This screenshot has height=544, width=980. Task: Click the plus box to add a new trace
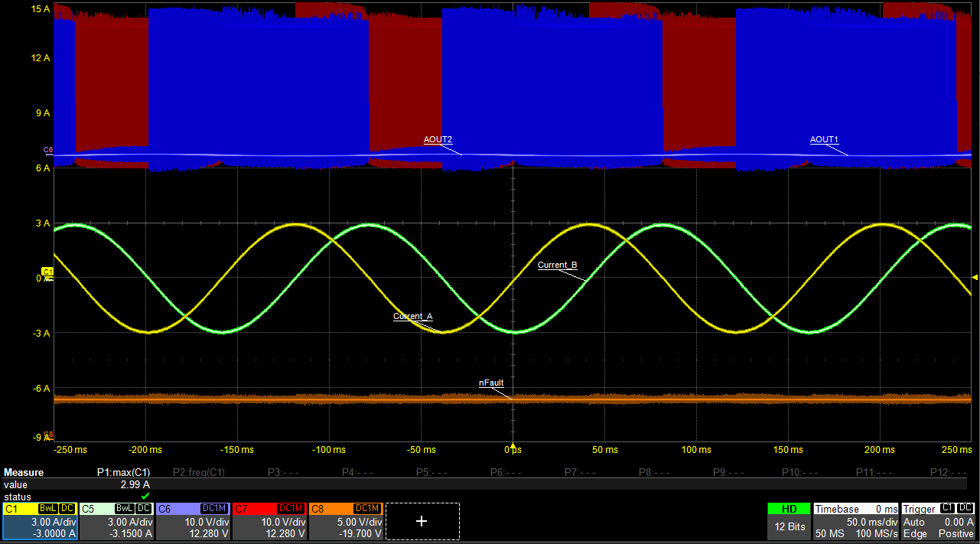[422, 521]
